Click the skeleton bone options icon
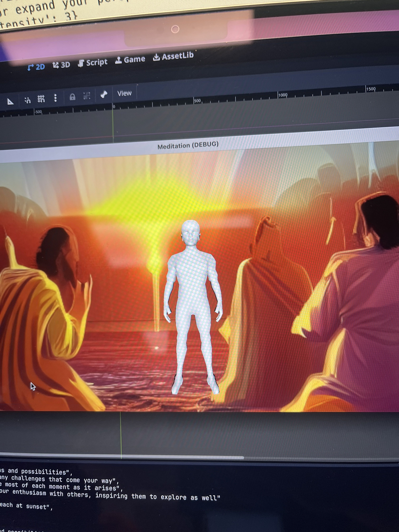The image size is (399, 532). pos(104,94)
